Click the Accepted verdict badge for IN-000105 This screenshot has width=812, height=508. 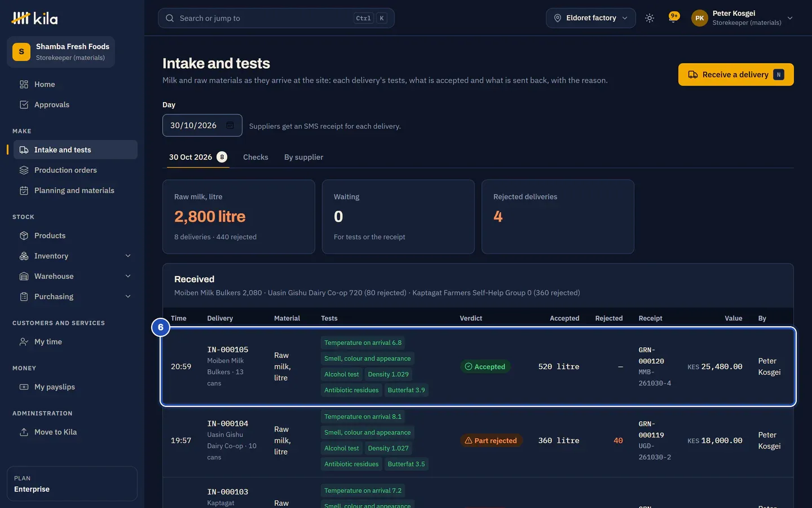click(485, 367)
